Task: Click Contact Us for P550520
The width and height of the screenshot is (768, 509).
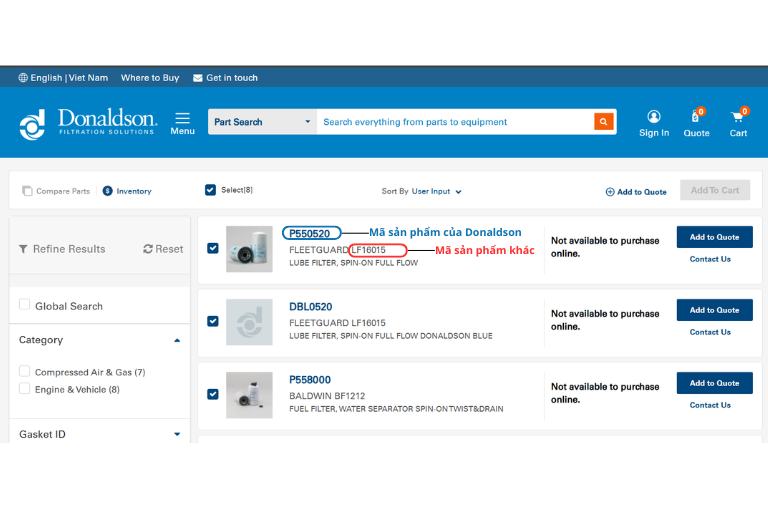Action: [x=710, y=259]
